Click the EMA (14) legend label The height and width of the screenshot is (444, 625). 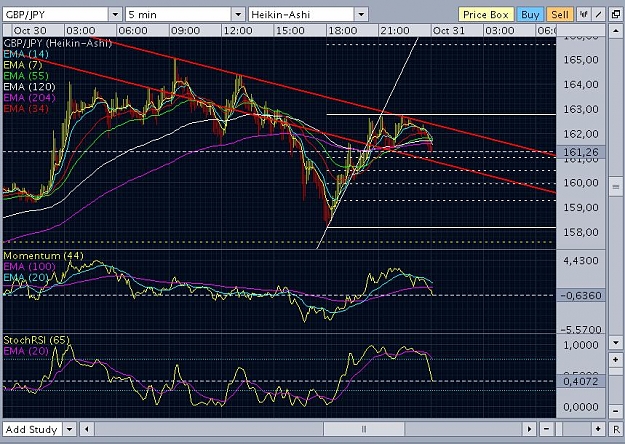(x=26, y=54)
